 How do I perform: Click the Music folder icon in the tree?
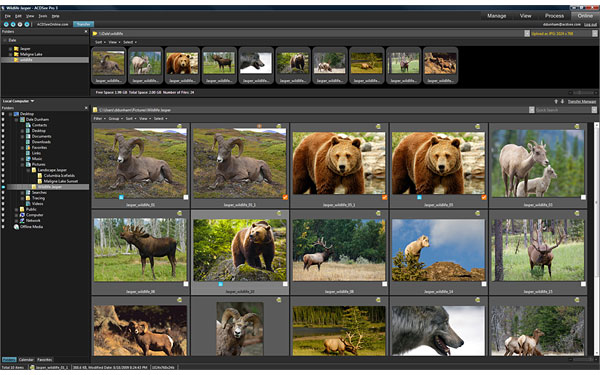28,159
